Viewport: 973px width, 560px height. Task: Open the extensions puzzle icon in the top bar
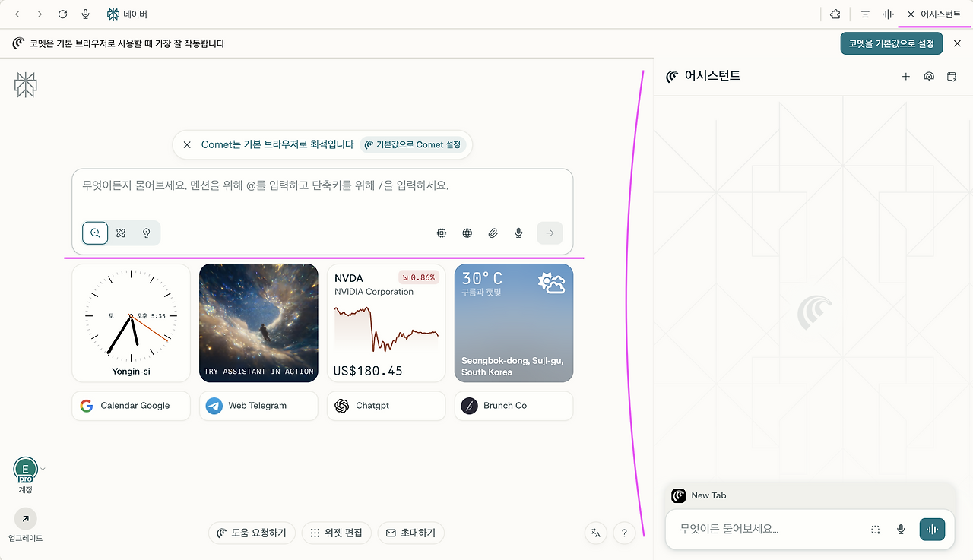(835, 14)
